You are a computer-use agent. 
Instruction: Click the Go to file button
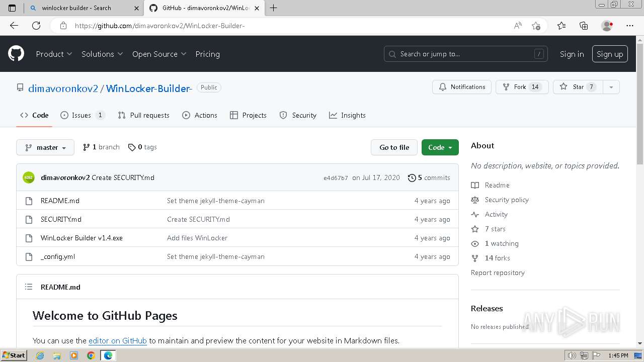[394, 147]
